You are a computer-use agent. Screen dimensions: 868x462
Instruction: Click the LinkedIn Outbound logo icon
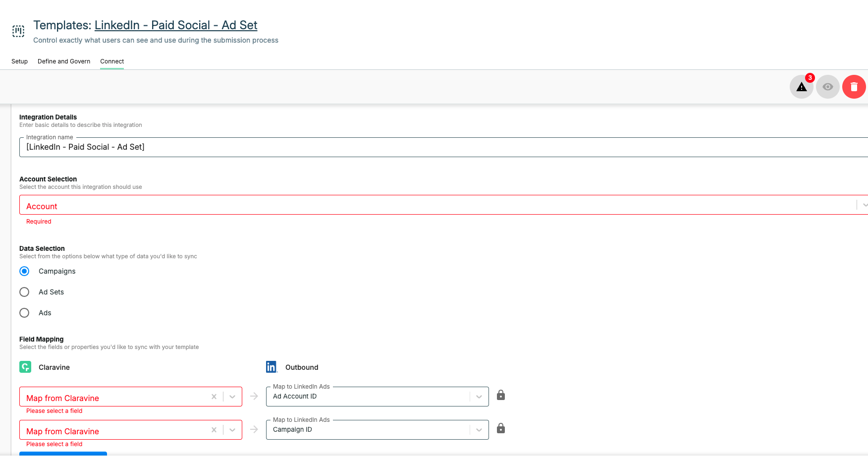tap(271, 367)
